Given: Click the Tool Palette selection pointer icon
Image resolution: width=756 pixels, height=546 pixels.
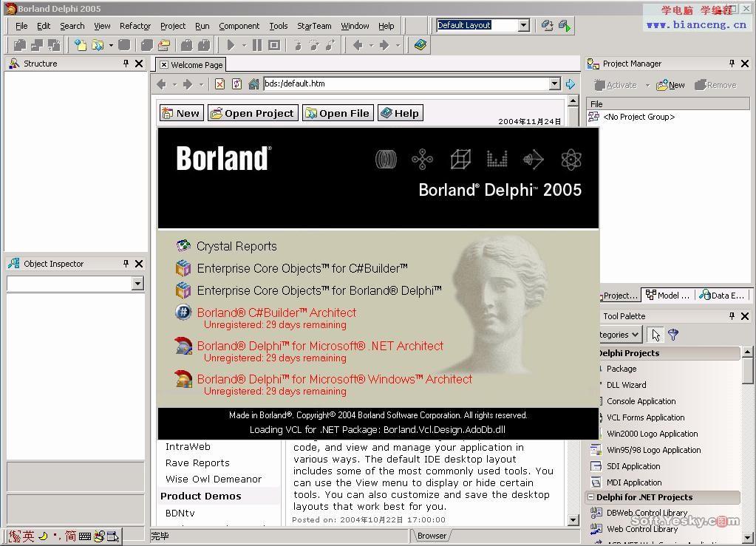Looking at the screenshot, I should 655,335.
